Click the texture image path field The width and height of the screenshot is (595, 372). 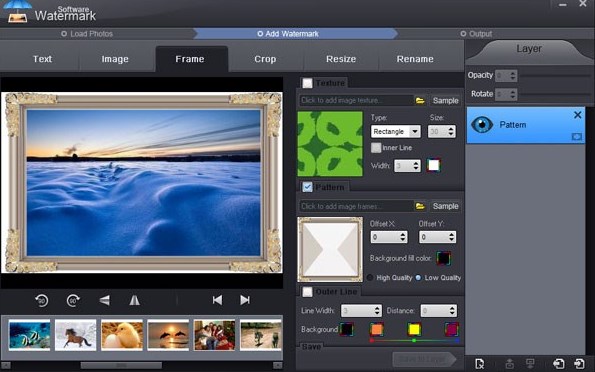356,101
